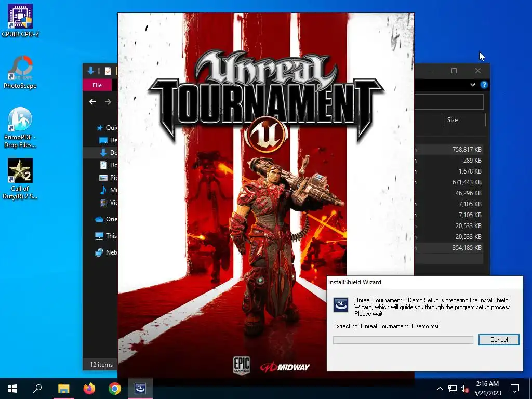Maximize the File Explorer window
Viewport: 532px width, 399px height.
coord(454,71)
